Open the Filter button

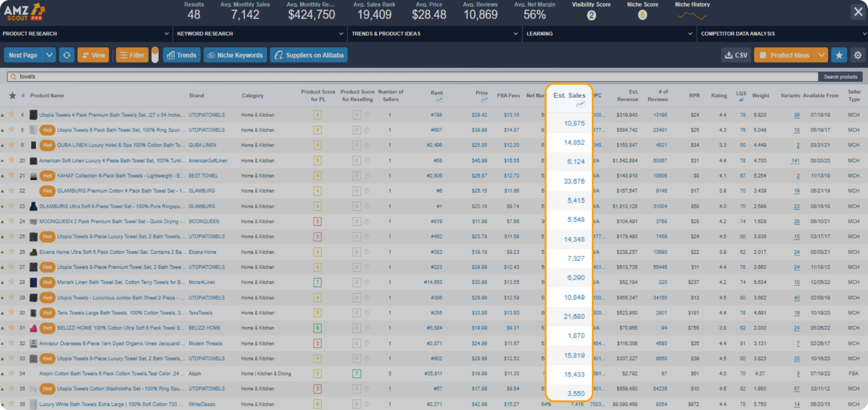[x=132, y=55]
